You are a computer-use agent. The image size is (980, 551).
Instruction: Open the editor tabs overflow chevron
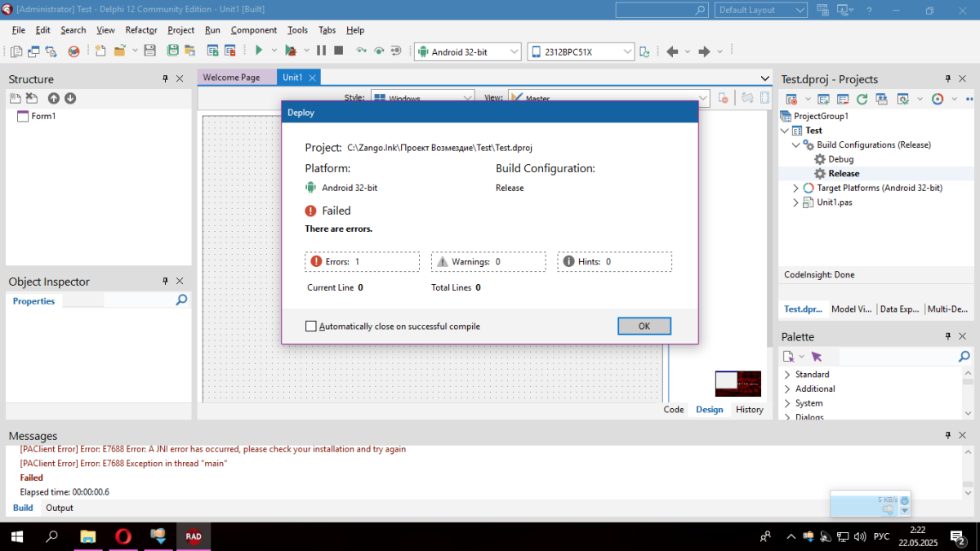tap(765, 78)
